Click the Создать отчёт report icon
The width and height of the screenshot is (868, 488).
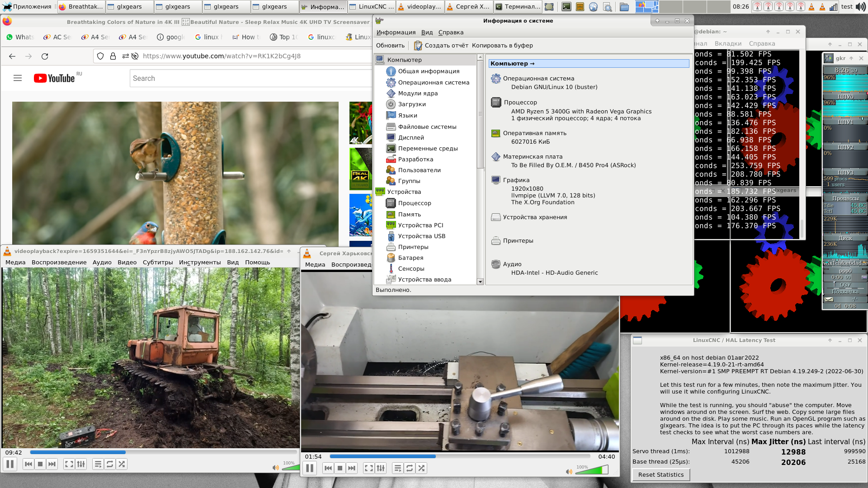tap(418, 46)
